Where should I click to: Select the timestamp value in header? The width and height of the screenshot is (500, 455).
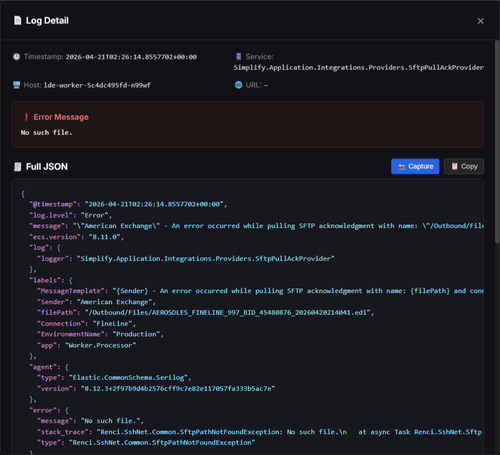click(x=131, y=57)
